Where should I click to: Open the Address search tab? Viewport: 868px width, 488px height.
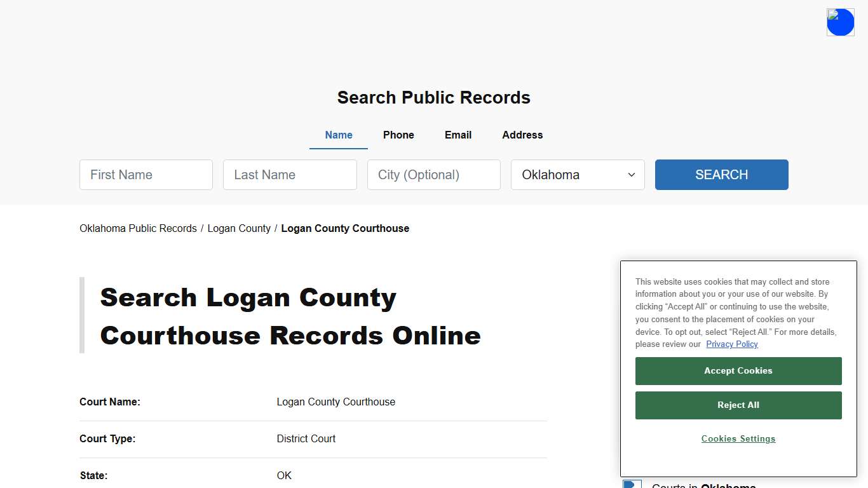click(x=522, y=135)
